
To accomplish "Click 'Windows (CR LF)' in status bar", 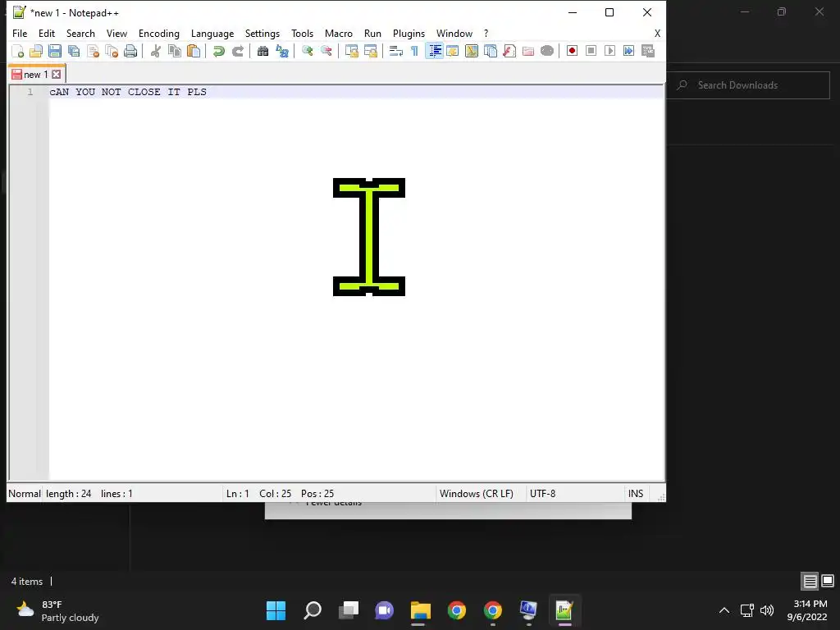I will pos(477,493).
